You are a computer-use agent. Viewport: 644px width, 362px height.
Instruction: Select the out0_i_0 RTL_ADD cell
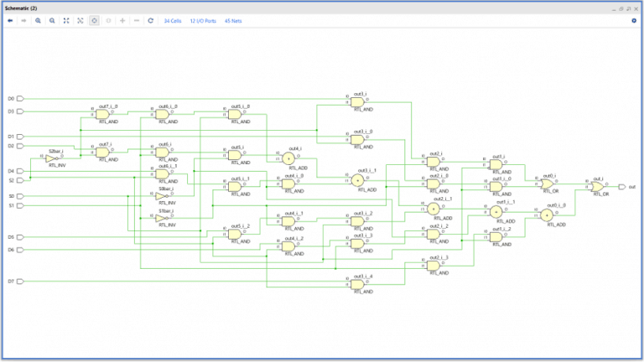click(546, 215)
